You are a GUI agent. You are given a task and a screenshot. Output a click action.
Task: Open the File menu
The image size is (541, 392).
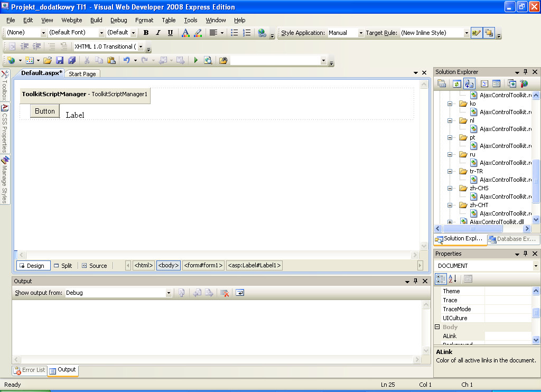(11, 20)
